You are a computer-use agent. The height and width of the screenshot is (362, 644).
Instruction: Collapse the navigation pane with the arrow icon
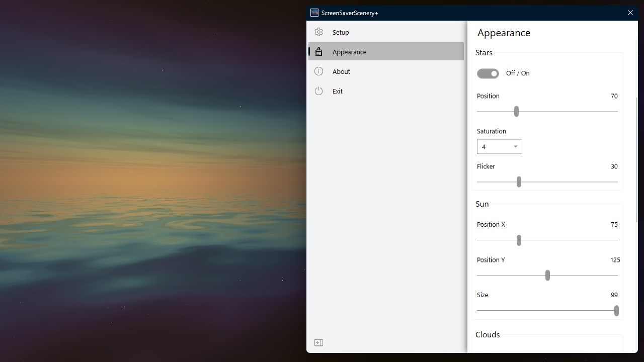pos(318,342)
